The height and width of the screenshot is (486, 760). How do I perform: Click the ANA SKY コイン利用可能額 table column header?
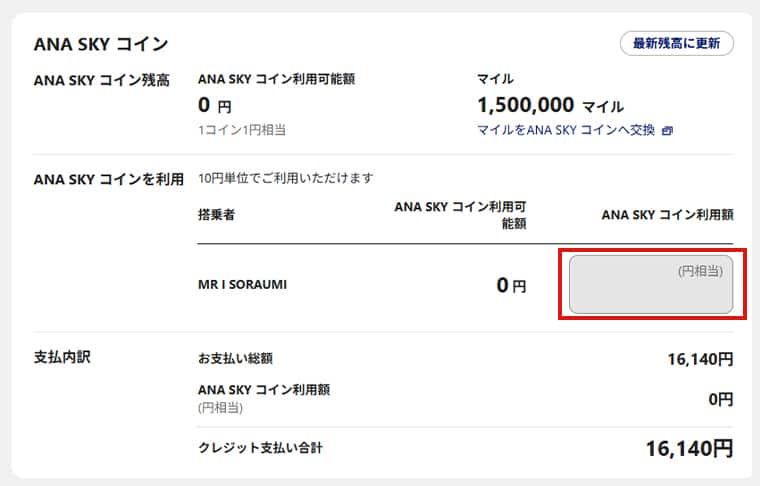click(x=460, y=214)
